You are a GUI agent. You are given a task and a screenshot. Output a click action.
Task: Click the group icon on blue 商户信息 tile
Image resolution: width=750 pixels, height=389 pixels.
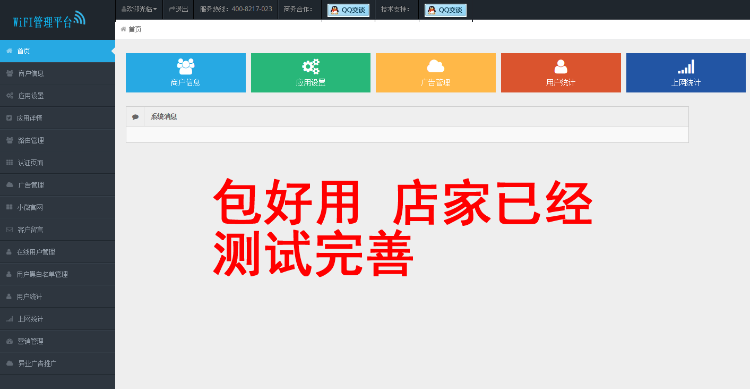186,66
